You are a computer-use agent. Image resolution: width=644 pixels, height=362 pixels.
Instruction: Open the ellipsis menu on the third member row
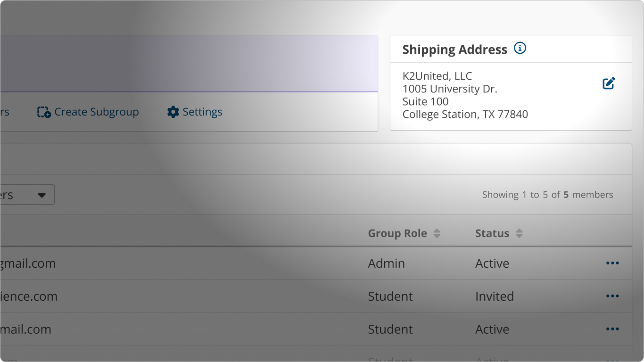click(612, 329)
